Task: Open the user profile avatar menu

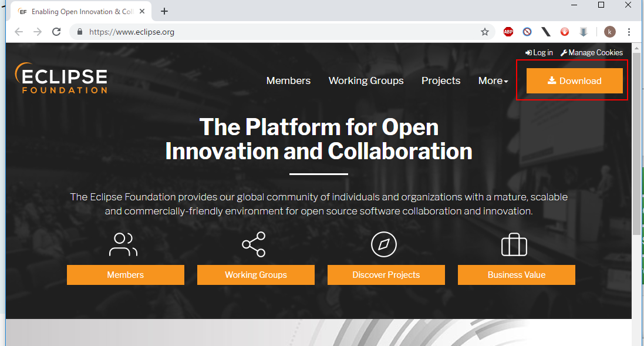Action: 610,32
